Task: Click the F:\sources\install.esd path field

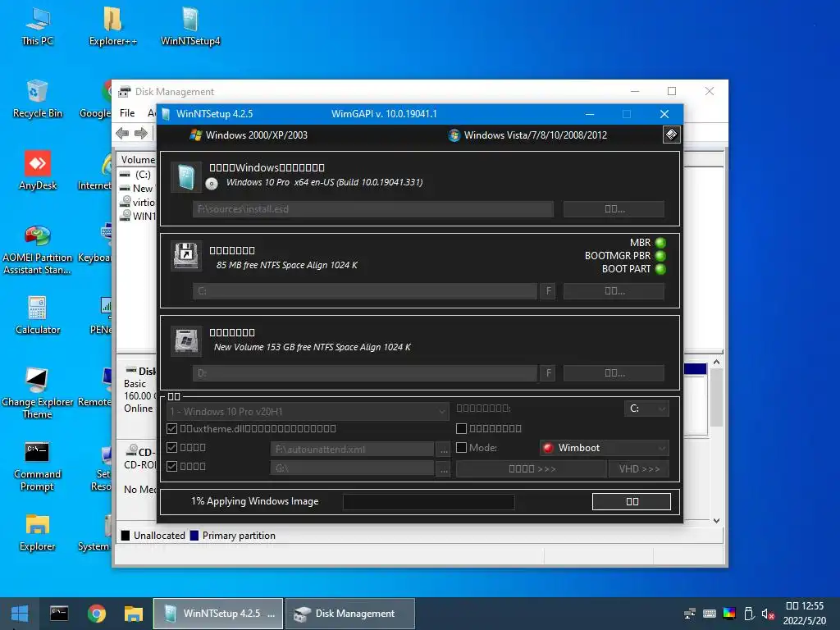Action: click(x=373, y=209)
